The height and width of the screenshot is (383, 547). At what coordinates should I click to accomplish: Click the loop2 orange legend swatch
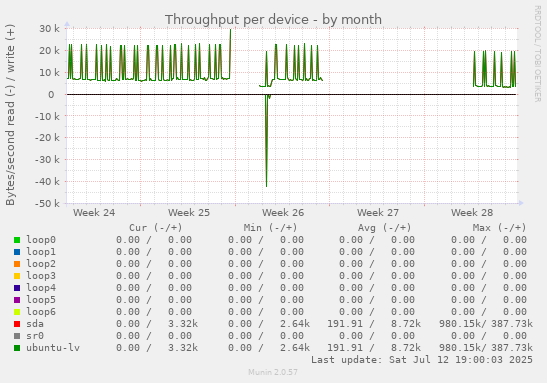pos(17,264)
